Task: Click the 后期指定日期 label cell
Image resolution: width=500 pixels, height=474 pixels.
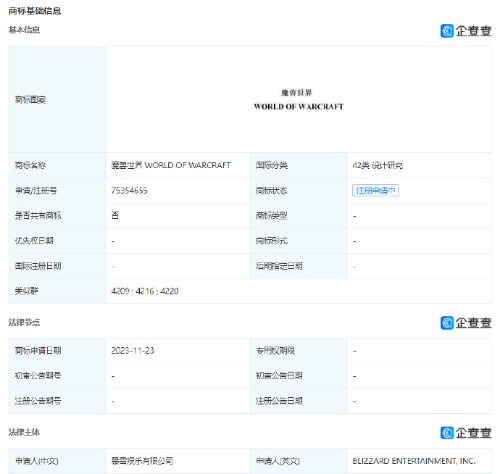Action: click(298, 266)
